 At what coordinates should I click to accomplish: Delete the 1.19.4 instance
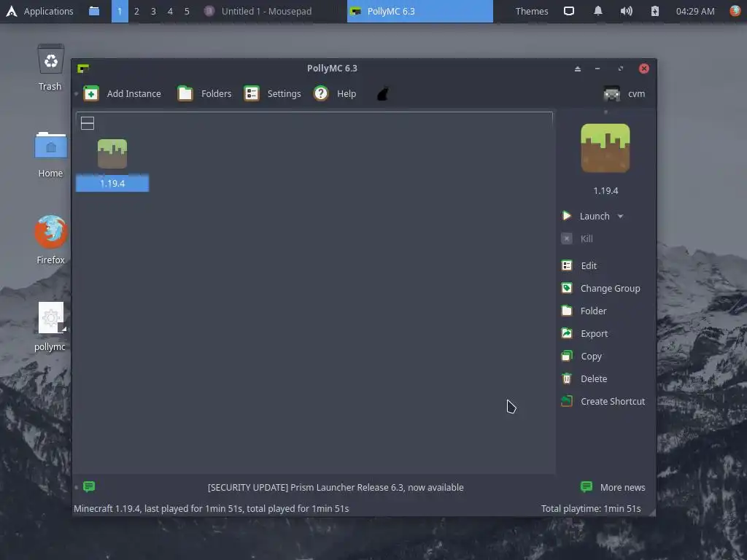[x=584, y=378]
